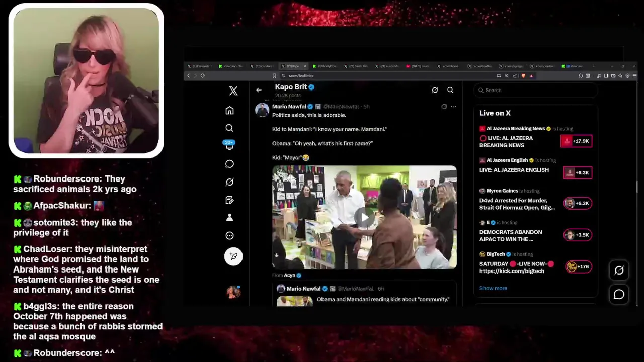The width and height of the screenshot is (644, 362).
Task: Open Explore search icon in X sidebar
Action: 229,128
